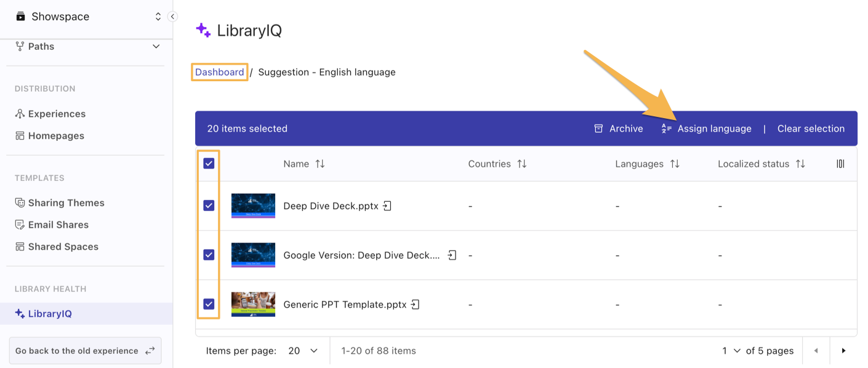Open Email Shares from the sidebar
868x368 pixels.
click(x=19, y=225)
